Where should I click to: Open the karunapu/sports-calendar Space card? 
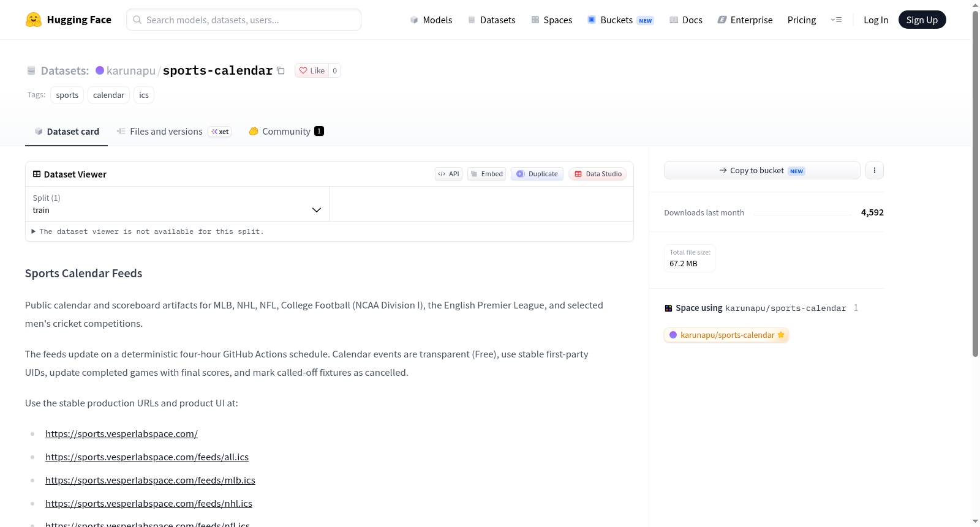coord(726,335)
